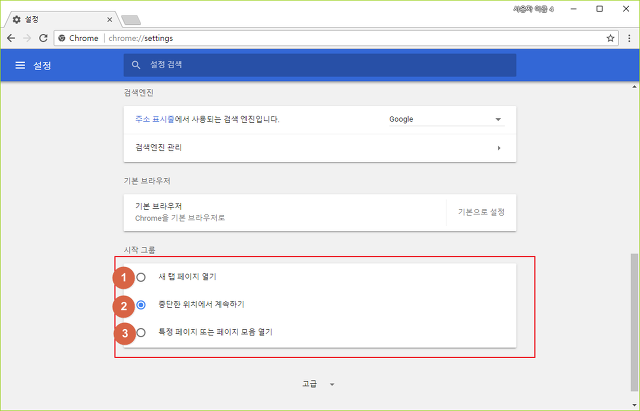The image size is (640, 411).
Task: Select 새 탭 페이지 열기 radio button
Action: [x=141, y=278]
